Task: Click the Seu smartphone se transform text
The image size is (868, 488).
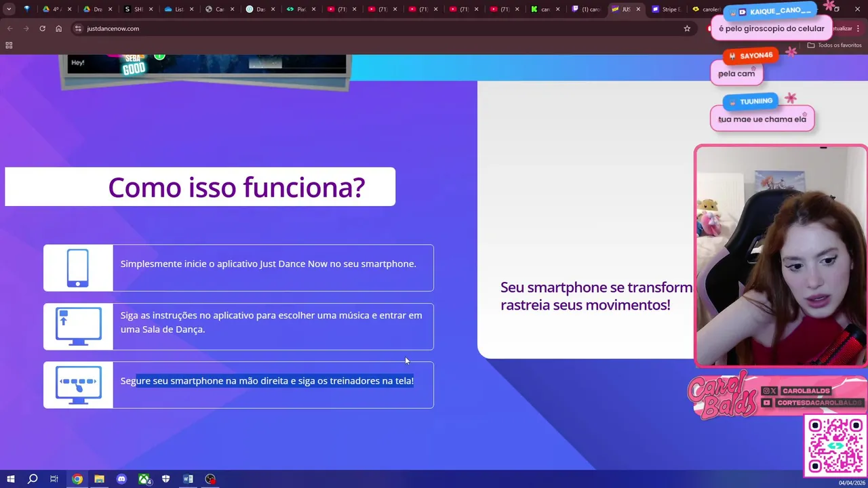Action: click(596, 296)
